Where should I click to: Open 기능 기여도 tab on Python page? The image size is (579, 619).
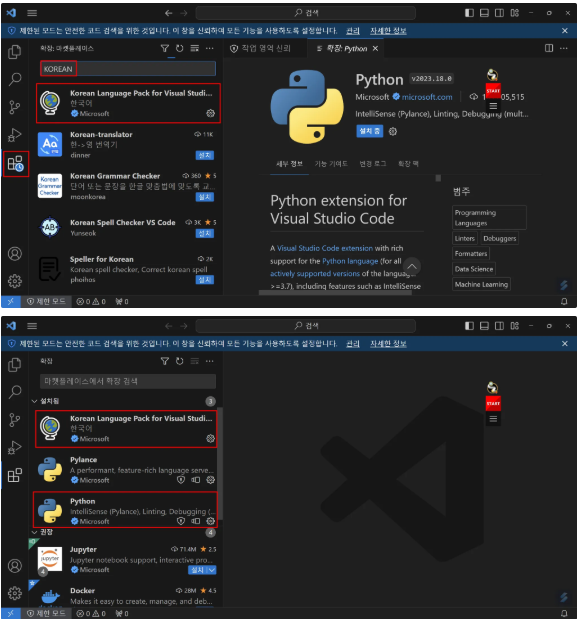[331, 163]
